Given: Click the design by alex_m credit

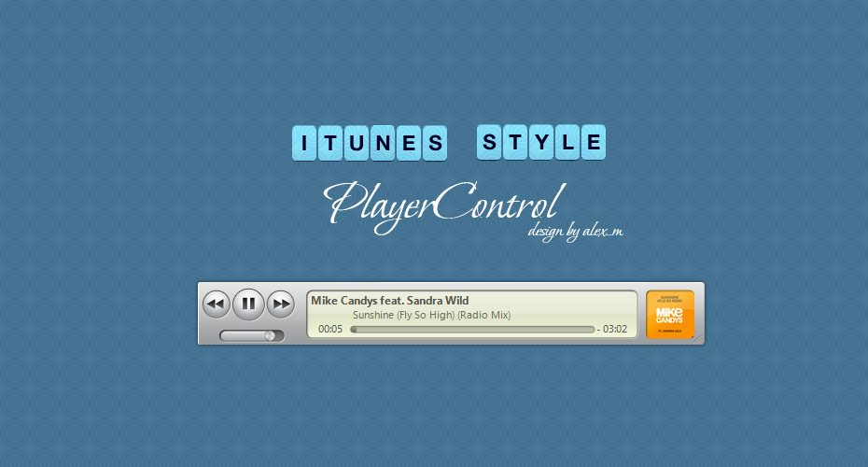Looking at the screenshot, I should pyautogui.click(x=576, y=231).
